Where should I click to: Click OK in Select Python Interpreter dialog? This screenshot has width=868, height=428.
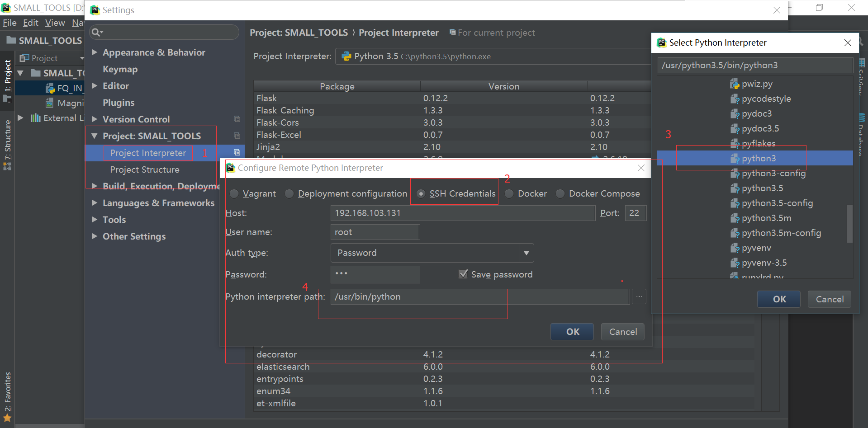(779, 299)
